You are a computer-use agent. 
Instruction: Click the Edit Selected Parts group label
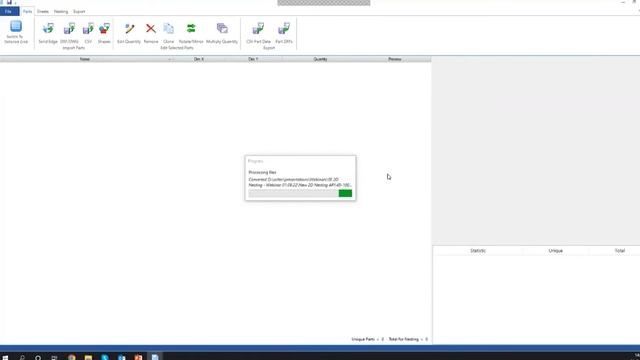click(177, 48)
